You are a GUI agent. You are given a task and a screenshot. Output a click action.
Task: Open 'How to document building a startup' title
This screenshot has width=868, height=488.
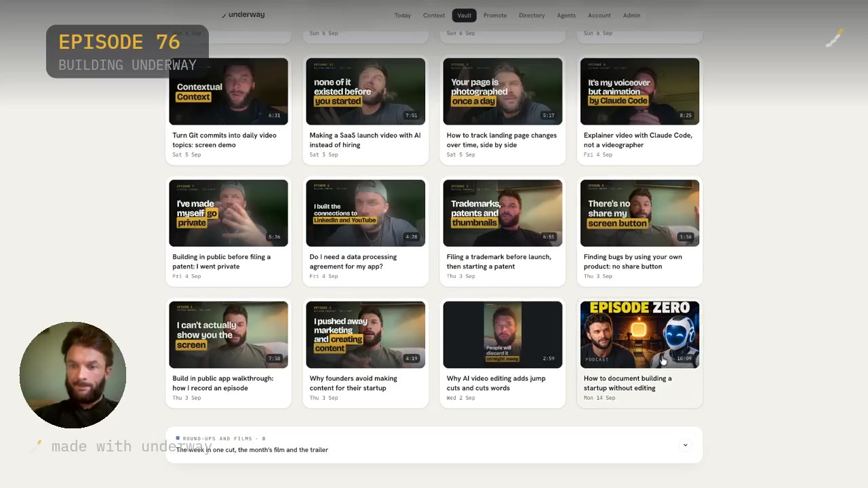628,383
